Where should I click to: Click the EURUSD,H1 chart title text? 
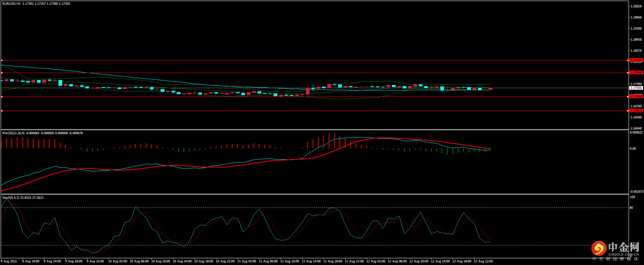click(11, 4)
